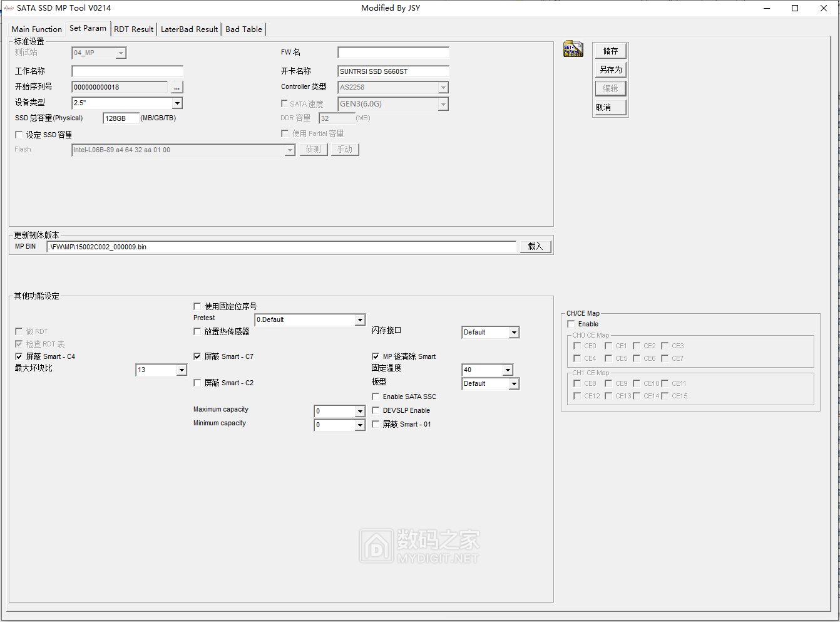Enable 屏蔽 Smart - 01 checkbox
The width and height of the screenshot is (840, 622).
376,424
